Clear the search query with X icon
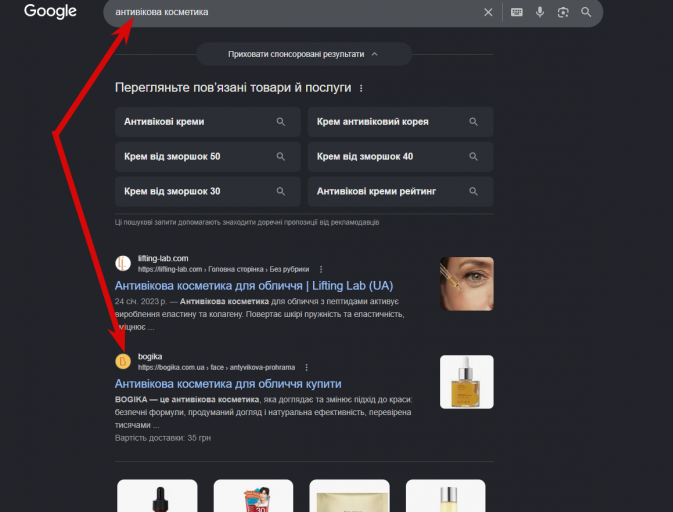The height and width of the screenshot is (512, 673). 488,12
